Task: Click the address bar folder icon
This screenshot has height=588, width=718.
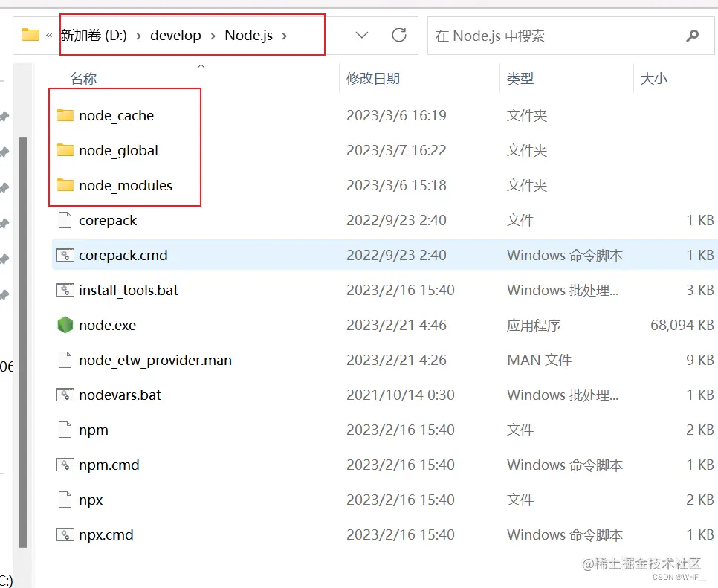Action: [30, 35]
